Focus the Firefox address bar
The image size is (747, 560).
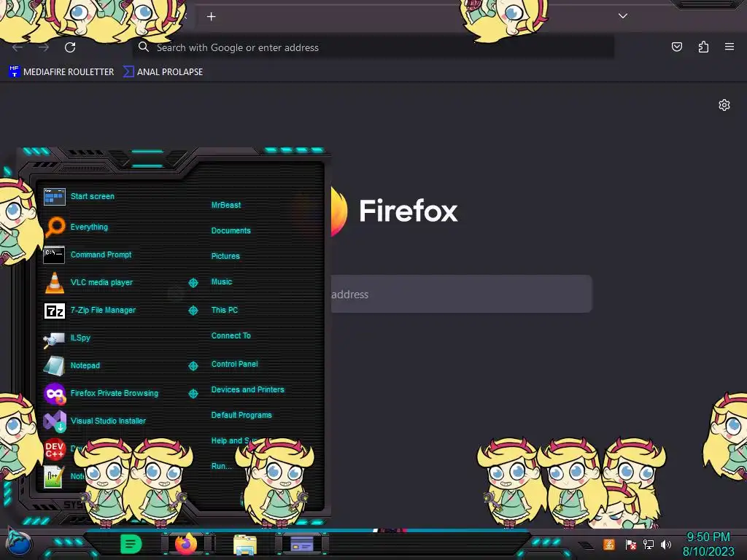373,47
